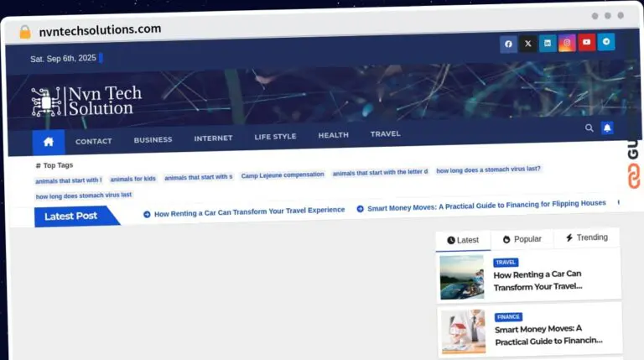Visit the Instagram social icon
Image resolution: width=644 pixels, height=360 pixels.
coord(567,43)
